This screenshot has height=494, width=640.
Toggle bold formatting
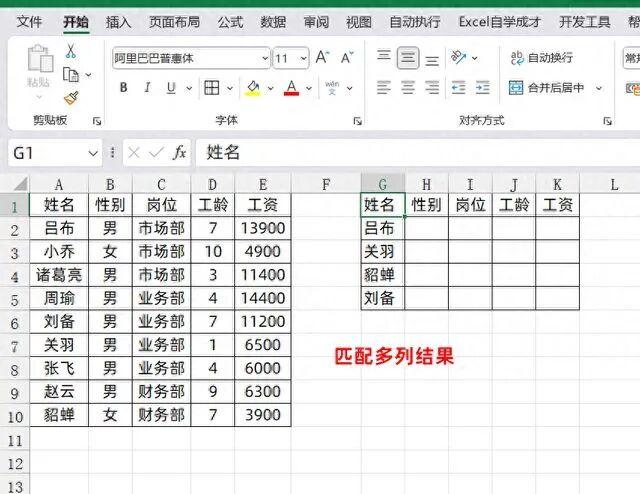pos(123,87)
